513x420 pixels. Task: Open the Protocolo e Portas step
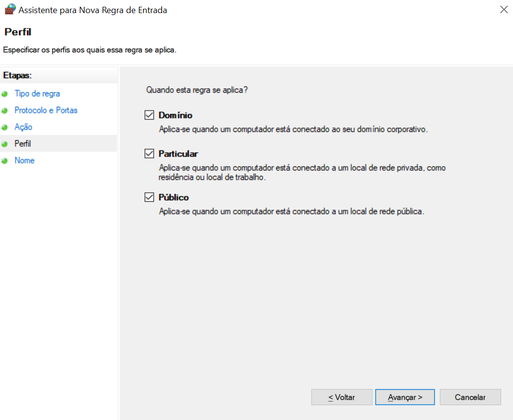[46, 110]
